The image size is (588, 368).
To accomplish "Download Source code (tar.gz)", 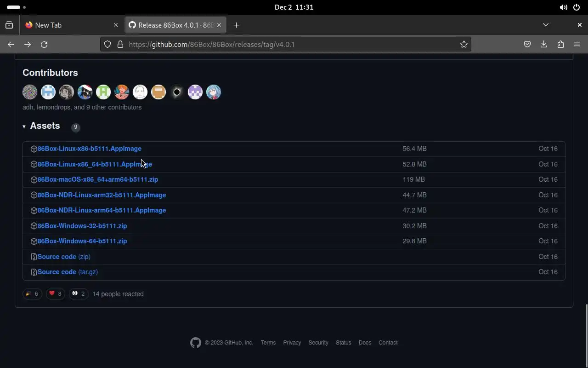I will click(x=68, y=272).
